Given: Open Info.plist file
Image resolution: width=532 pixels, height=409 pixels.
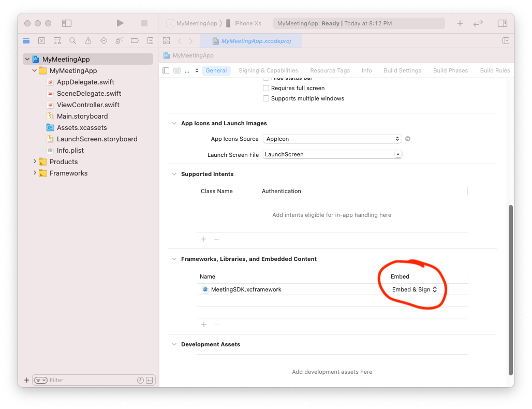Looking at the screenshot, I should point(70,150).
